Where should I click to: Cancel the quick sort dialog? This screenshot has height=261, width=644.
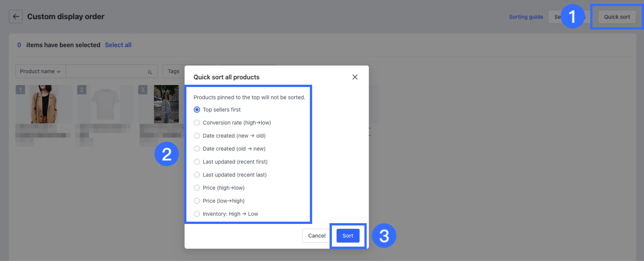click(x=316, y=236)
